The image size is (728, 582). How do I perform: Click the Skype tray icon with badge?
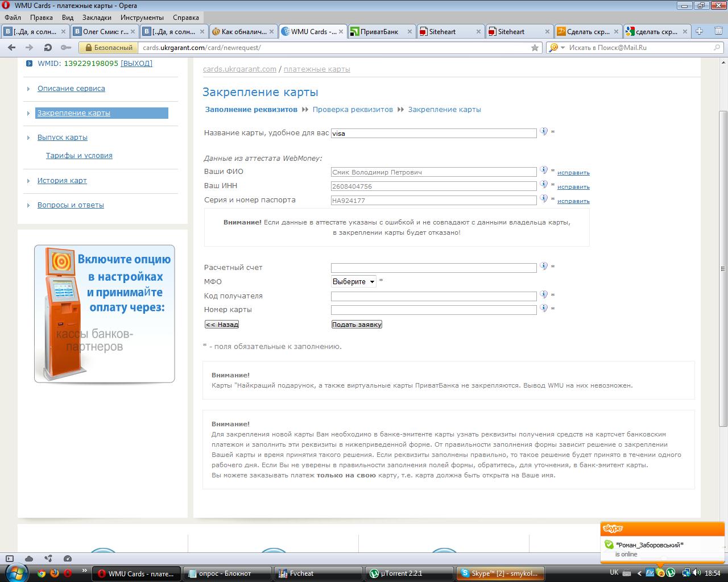point(661,573)
